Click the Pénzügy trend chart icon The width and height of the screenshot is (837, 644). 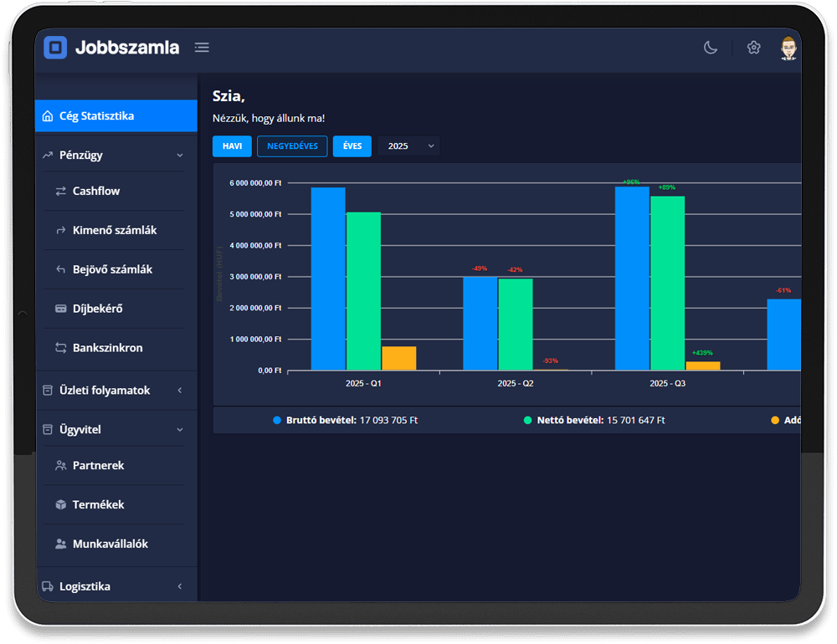48,156
